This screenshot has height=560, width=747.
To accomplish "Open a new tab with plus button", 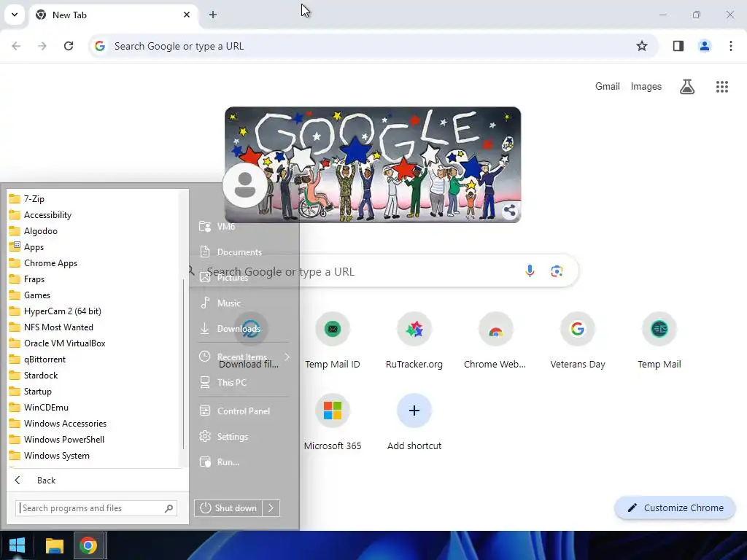I will coord(213,15).
